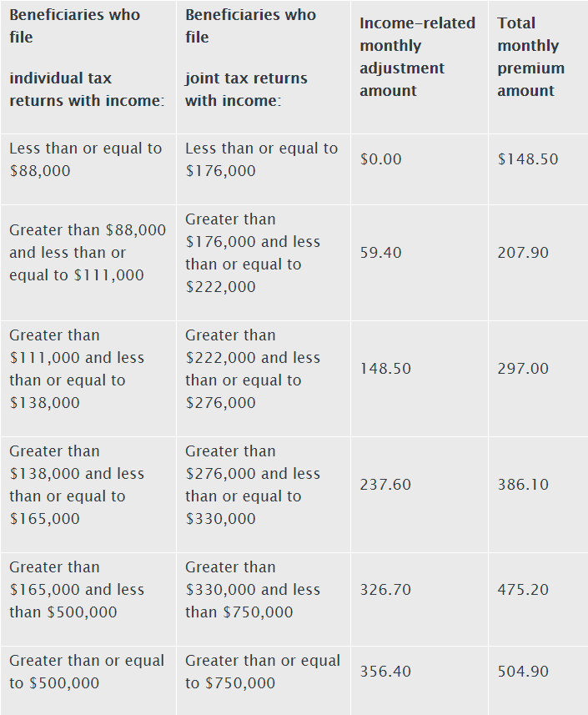Select the $148.50 total premium cell
The image size is (588, 715).
pyautogui.click(x=527, y=159)
